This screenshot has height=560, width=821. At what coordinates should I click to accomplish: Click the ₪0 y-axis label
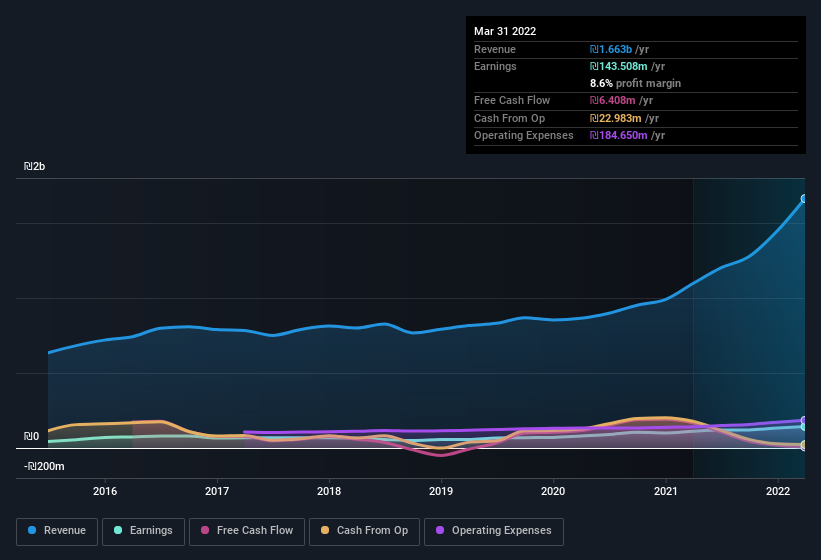31,436
